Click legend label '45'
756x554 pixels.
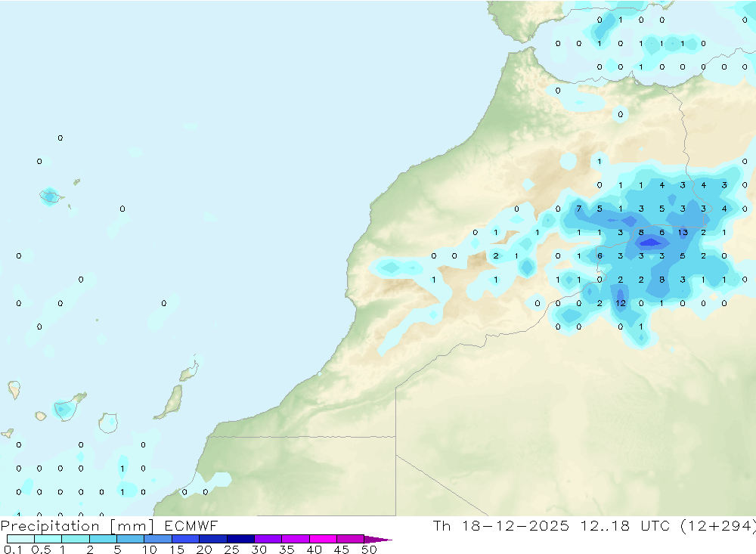[342, 549]
